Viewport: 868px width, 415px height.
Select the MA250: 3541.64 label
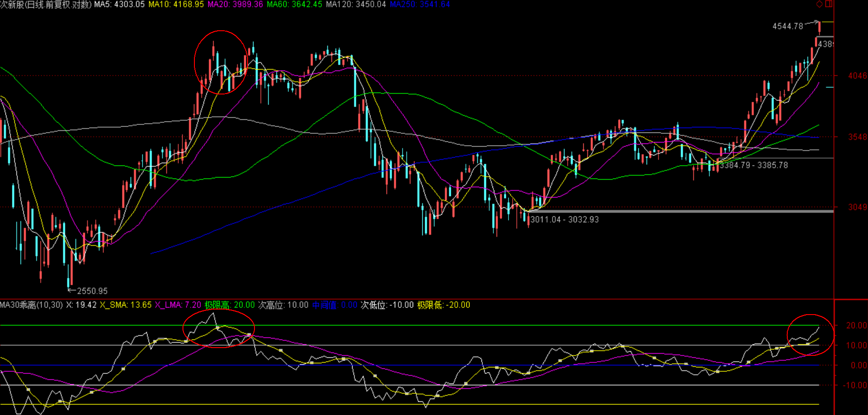tap(420, 5)
